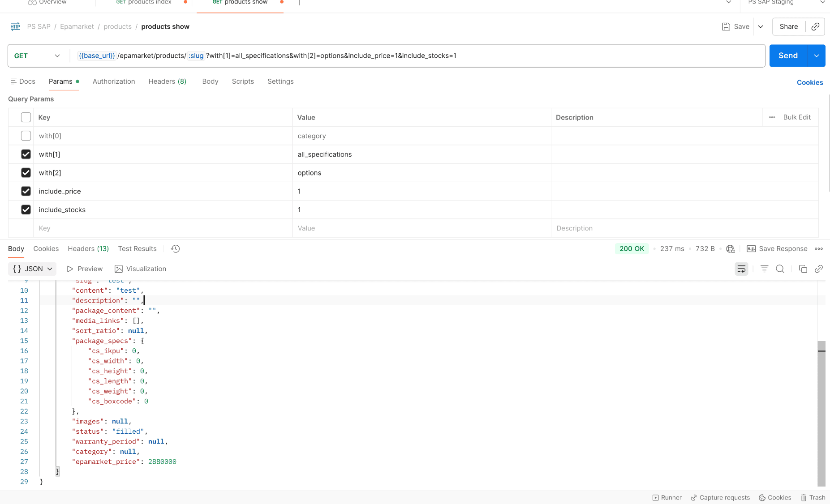
Task: Click the copy response icon
Action: coord(803,269)
